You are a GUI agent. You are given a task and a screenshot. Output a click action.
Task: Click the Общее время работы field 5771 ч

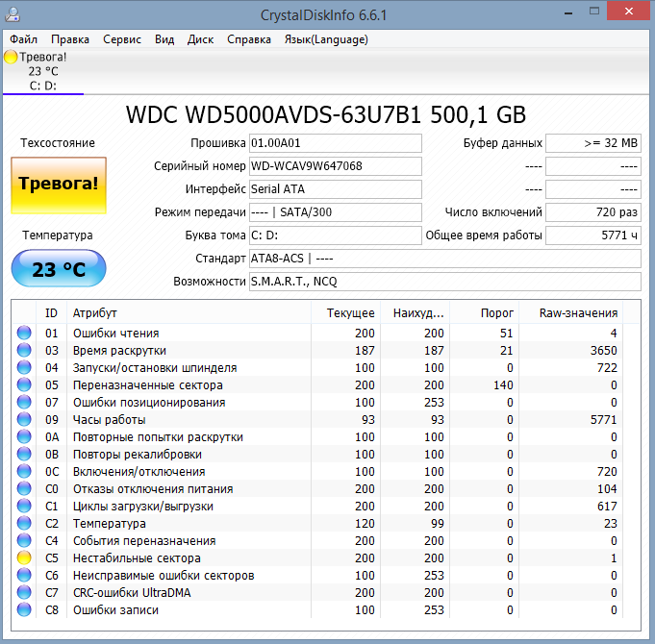pos(593,235)
